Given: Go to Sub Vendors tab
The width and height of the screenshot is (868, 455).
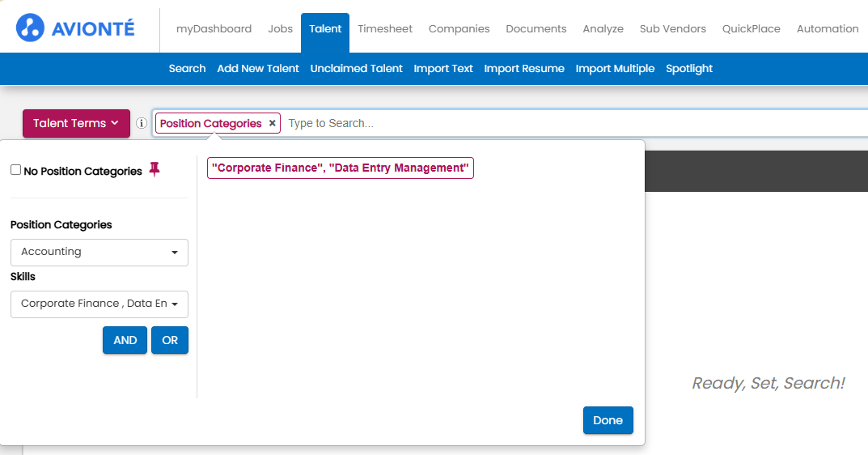Looking at the screenshot, I should click(x=672, y=29).
